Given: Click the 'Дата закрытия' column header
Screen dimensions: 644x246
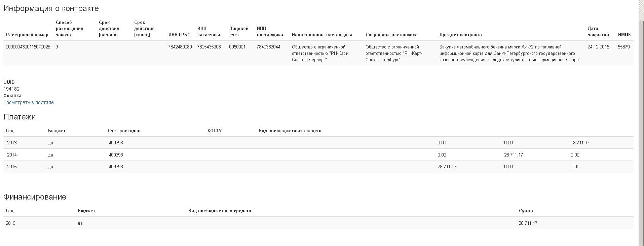Looking at the screenshot, I should [598, 32].
